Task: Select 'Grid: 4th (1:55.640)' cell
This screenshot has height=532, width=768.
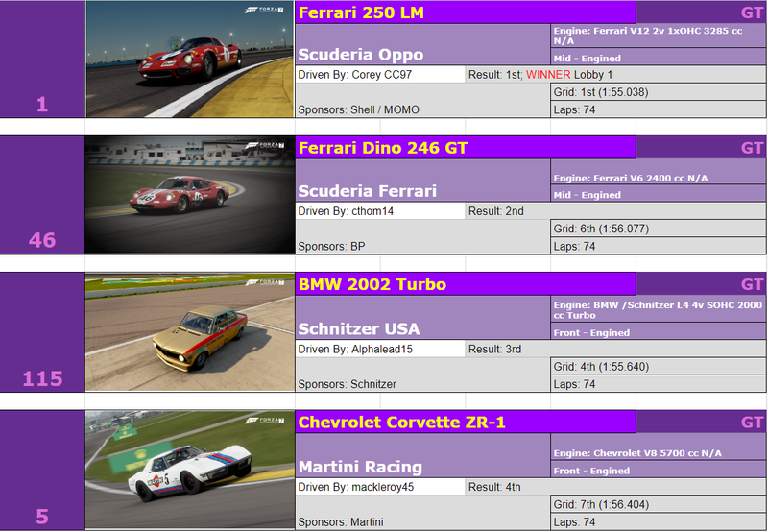Action: pyautogui.click(x=659, y=367)
